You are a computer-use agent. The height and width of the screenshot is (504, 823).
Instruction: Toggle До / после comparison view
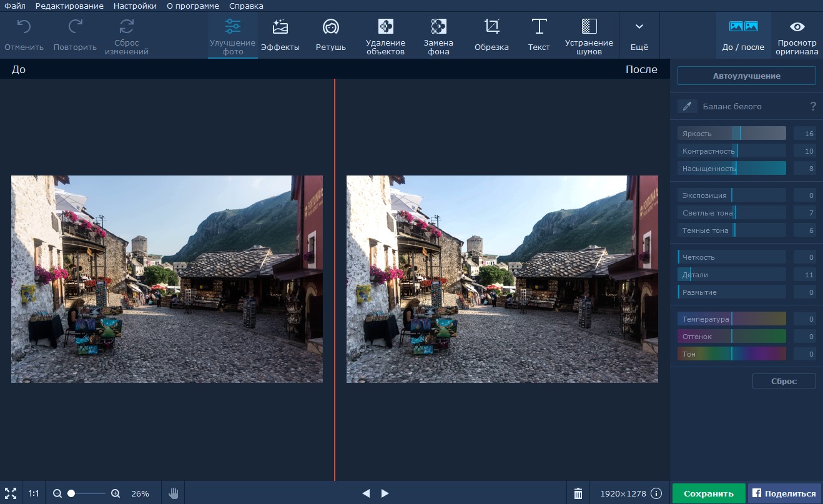743,36
